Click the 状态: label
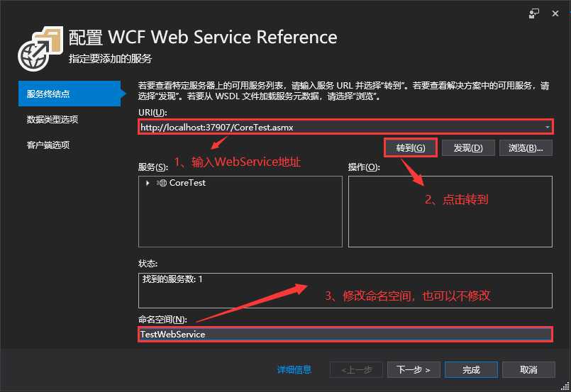 148,263
